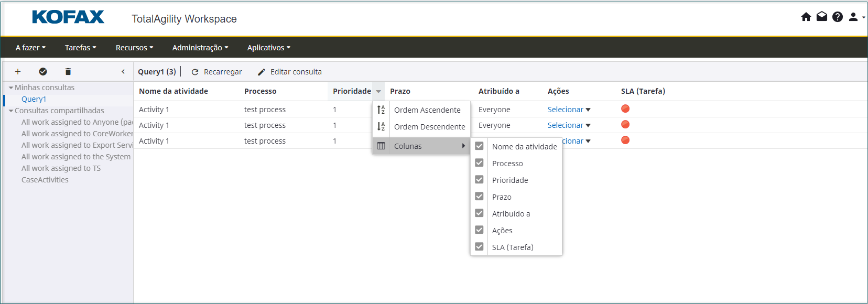868x304 pixels.
Task: Open CaseActivities shared query
Action: coord(45,180)
